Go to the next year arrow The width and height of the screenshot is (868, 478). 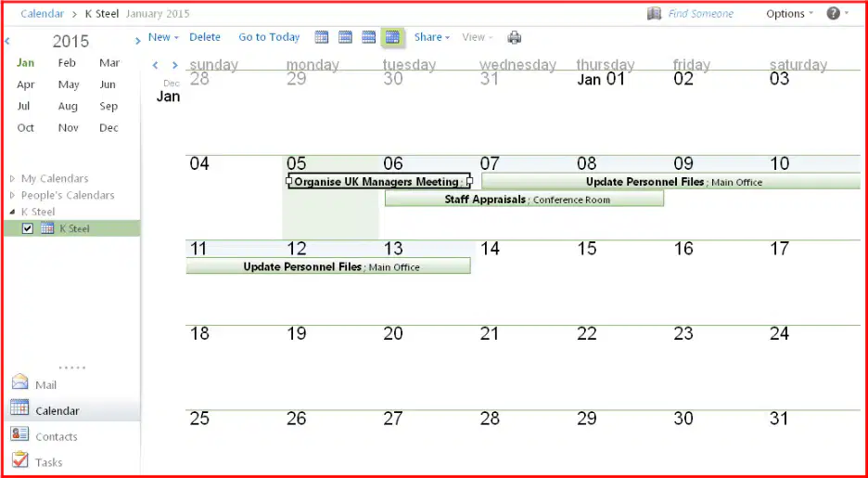(x=138, y=41)
